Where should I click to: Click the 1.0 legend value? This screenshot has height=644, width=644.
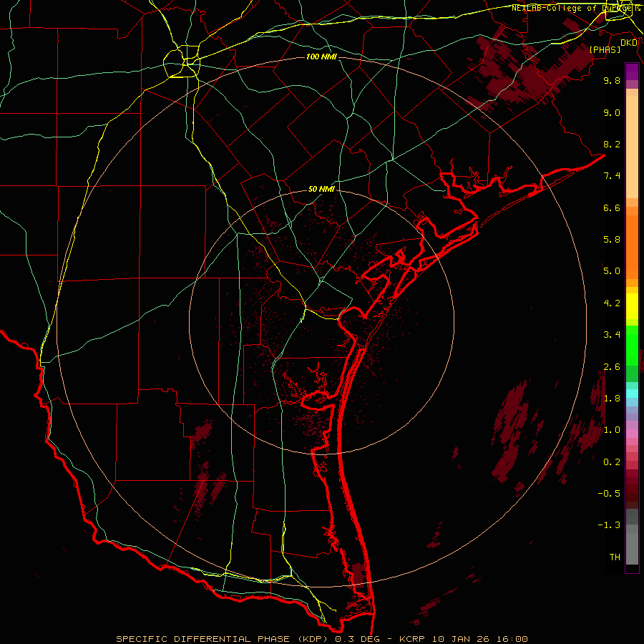click(612, 430)
